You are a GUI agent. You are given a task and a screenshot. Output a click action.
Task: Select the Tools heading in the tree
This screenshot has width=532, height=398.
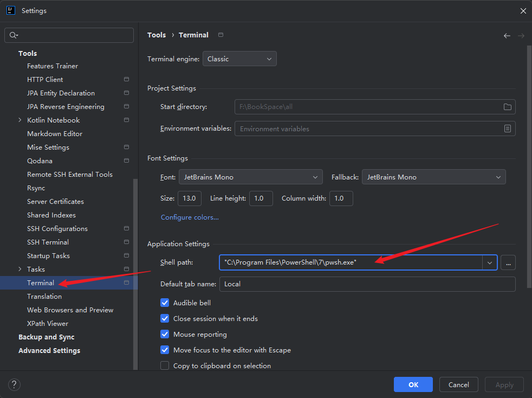click(x=28, y=53)
